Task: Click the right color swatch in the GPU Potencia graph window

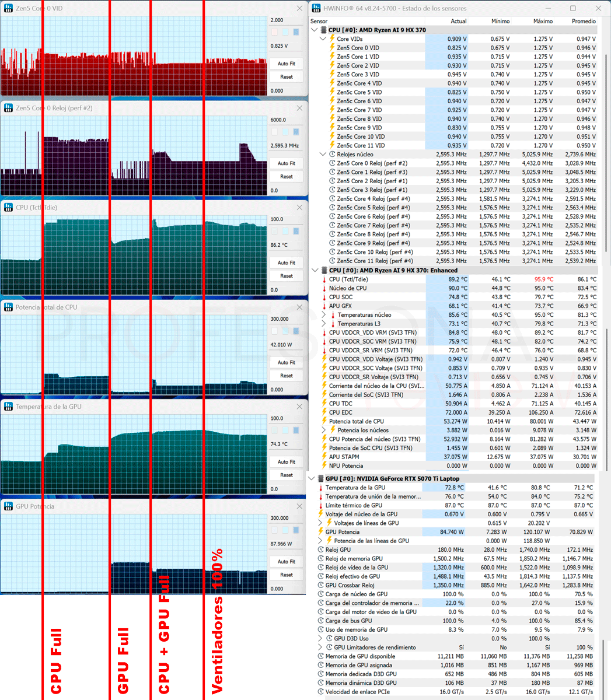Action: pos(296,531)
